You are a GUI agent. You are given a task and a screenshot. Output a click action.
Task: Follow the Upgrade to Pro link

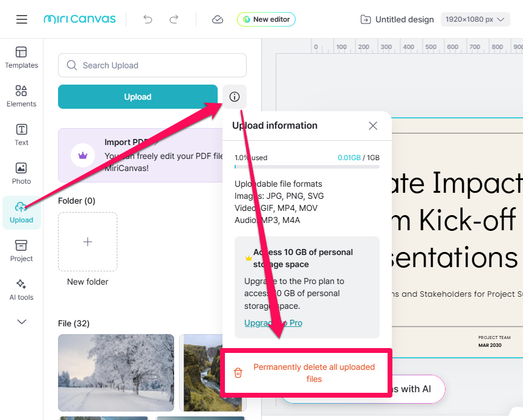(x=273, y=323)
